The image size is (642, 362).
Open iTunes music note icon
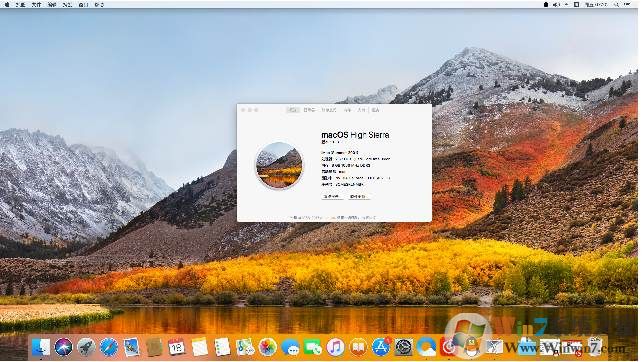point(335,347)
